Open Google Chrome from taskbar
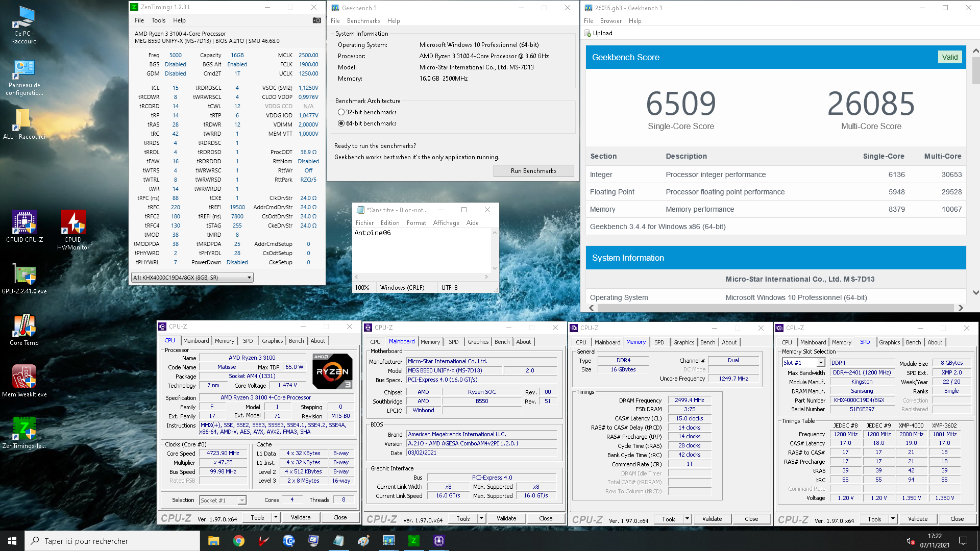Viewport: 980px width, 551px height. coord(238,541)
